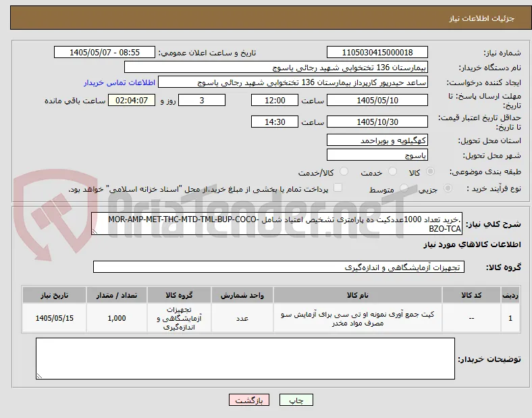Click the need date cell 1405/05/15
The height and width of the screenshot is (418, 532).
(54, 318)
